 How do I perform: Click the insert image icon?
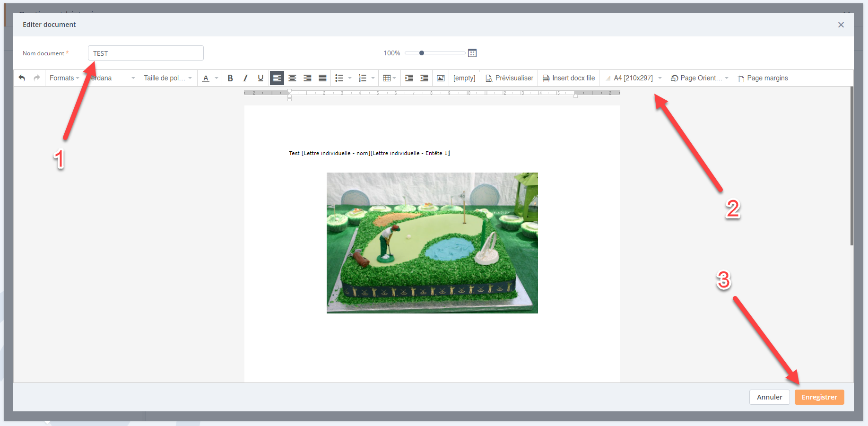pyautogui.click(x=441, y=78)
